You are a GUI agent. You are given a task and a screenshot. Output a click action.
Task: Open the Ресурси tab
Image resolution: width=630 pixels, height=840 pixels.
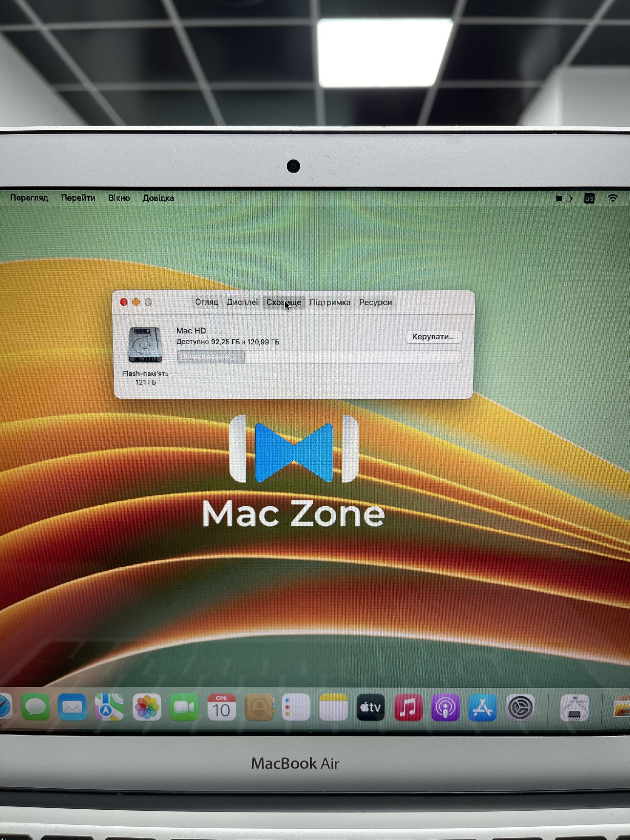click(376, 302)
